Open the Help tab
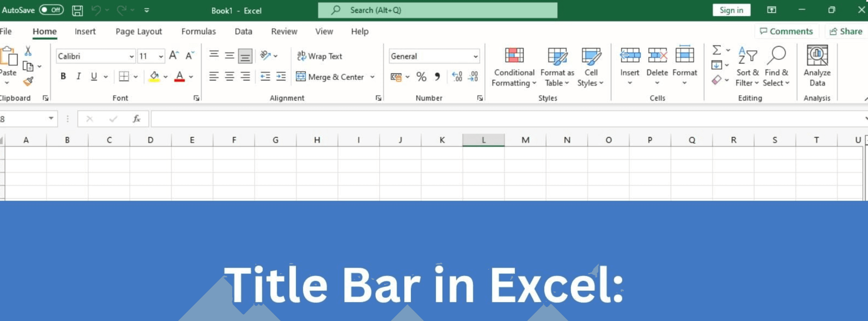 point(360,31)
